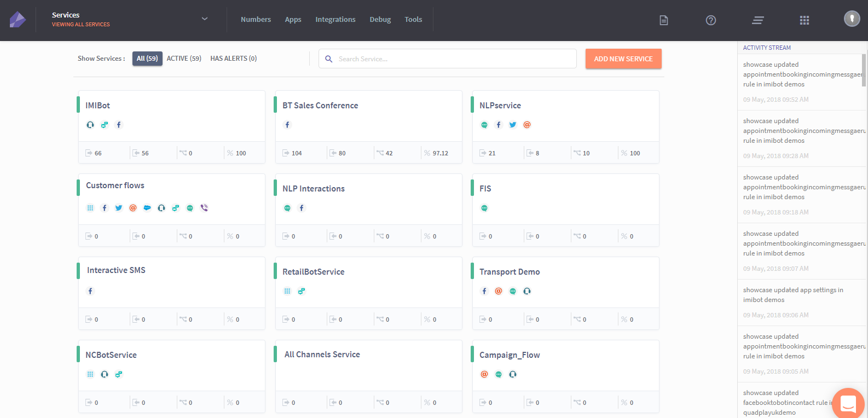Click the email @ icon in NLPservice card
Viewport: 868px width, 418px height.
coord(527,125)
